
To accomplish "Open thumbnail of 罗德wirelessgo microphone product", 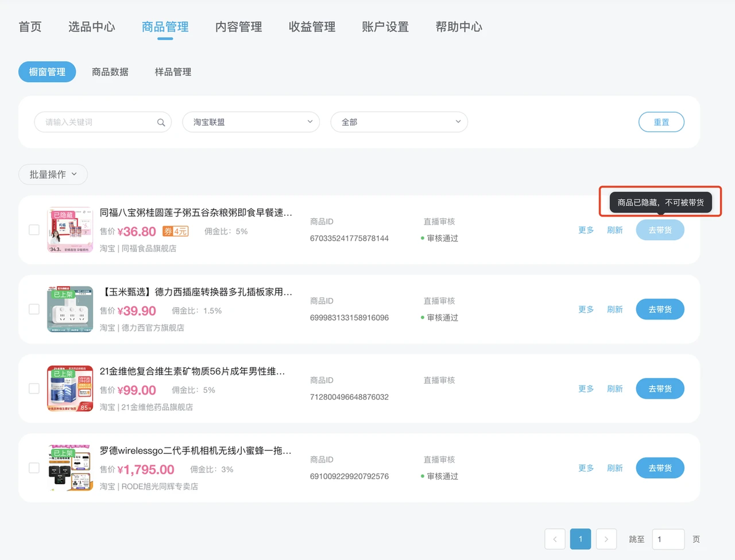I will click(x=70, y=467).
